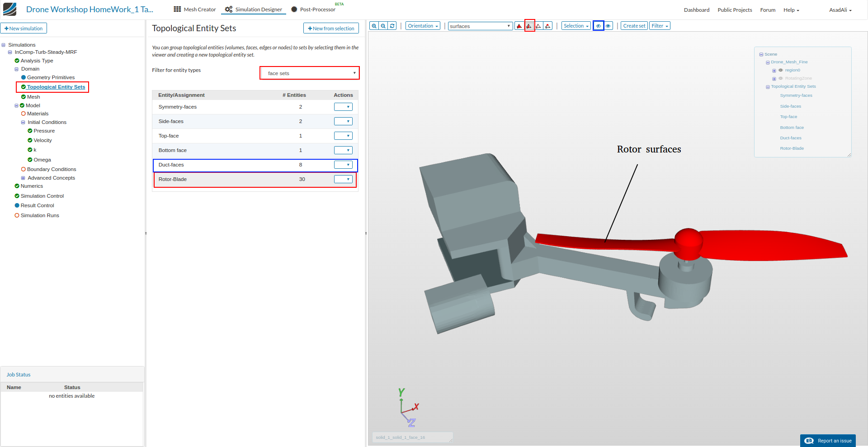Collapse InComp-Turb-Steady-MRF simulation node
868x447 pixels.
(10, 52)
